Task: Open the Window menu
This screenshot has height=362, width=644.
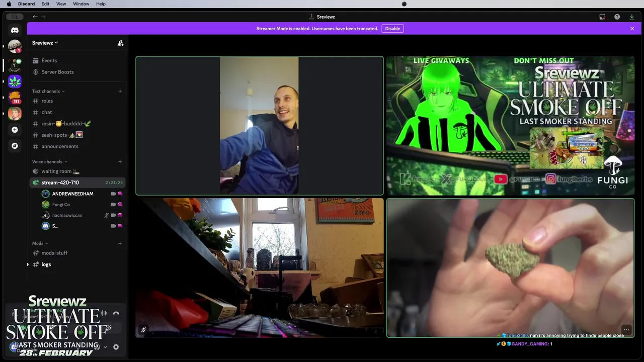Action: (81, 4)
